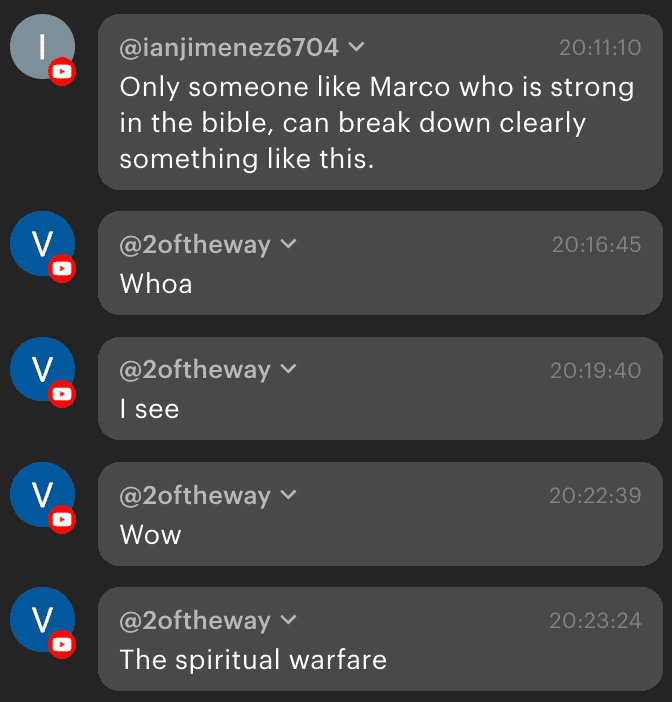The image size is (672, 702).
Task: Open the blue "V" avatar next to "Whoa"
Action: click(x=40, y=242)
